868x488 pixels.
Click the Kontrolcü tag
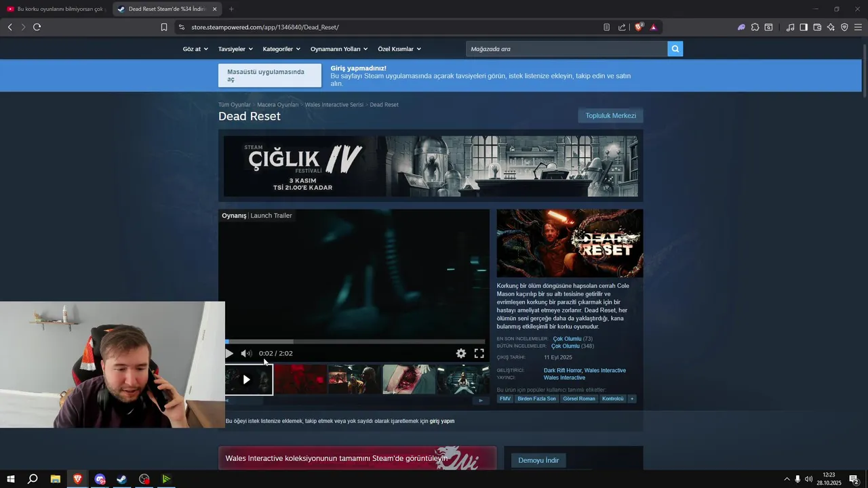(x=612, y=399)
